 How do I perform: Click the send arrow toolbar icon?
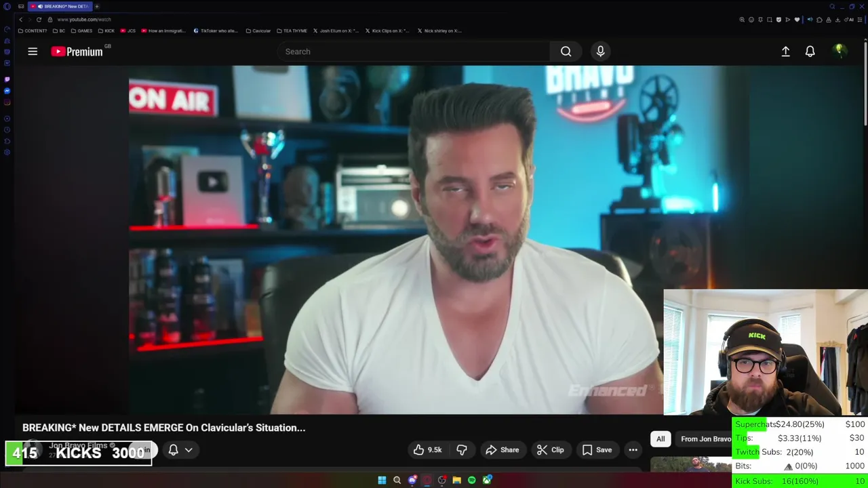coord(788,20)
